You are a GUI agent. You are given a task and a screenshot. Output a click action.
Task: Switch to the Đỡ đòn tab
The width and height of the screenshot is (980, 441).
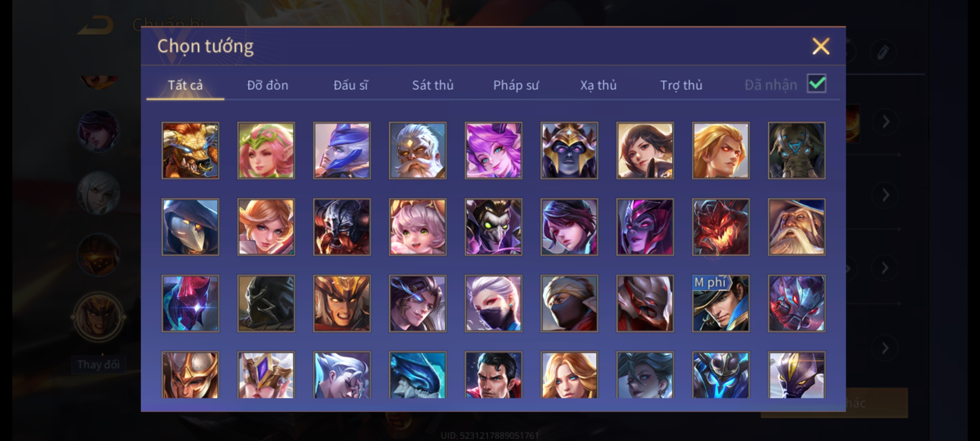tap(267, 85)
